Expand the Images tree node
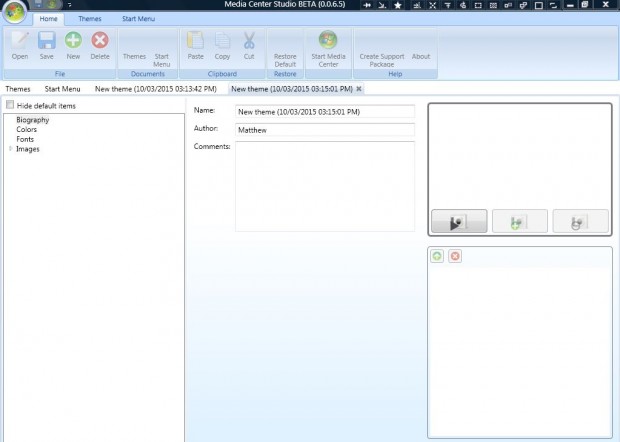 click(x=11, y=149)
